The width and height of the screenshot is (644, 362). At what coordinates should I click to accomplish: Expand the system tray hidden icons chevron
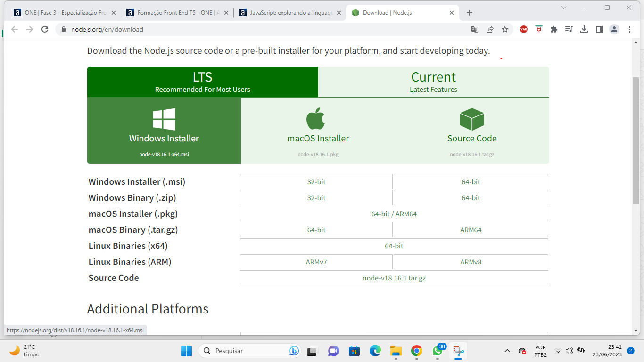click(x=507, y=351)
